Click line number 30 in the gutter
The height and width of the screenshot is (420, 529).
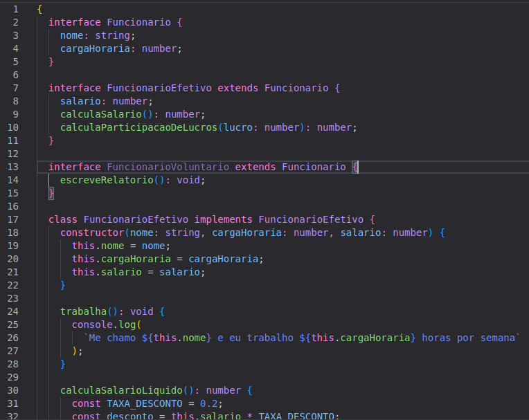click(13, 390)
